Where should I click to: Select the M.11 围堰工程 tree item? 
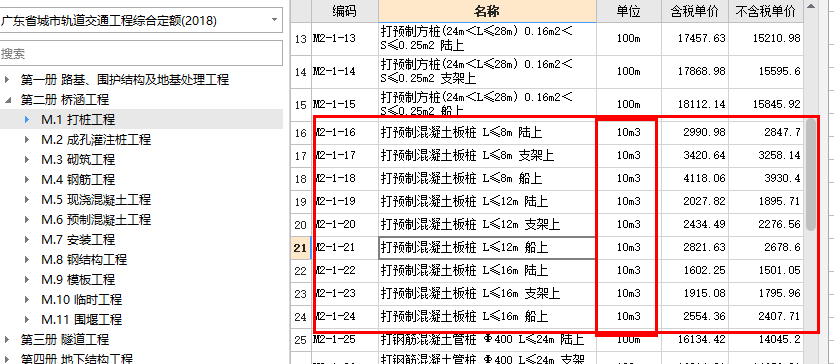[81, 319]
